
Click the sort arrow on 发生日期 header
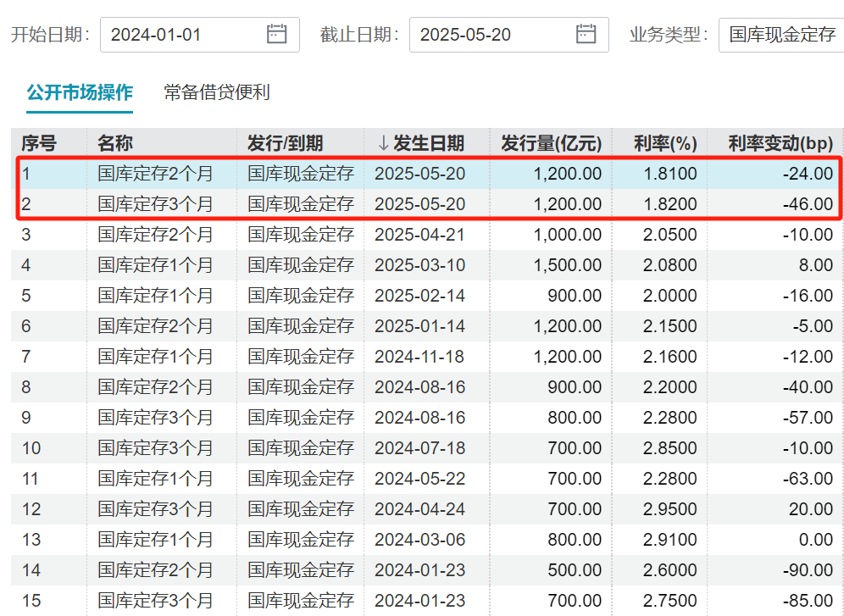click(383, 143)
